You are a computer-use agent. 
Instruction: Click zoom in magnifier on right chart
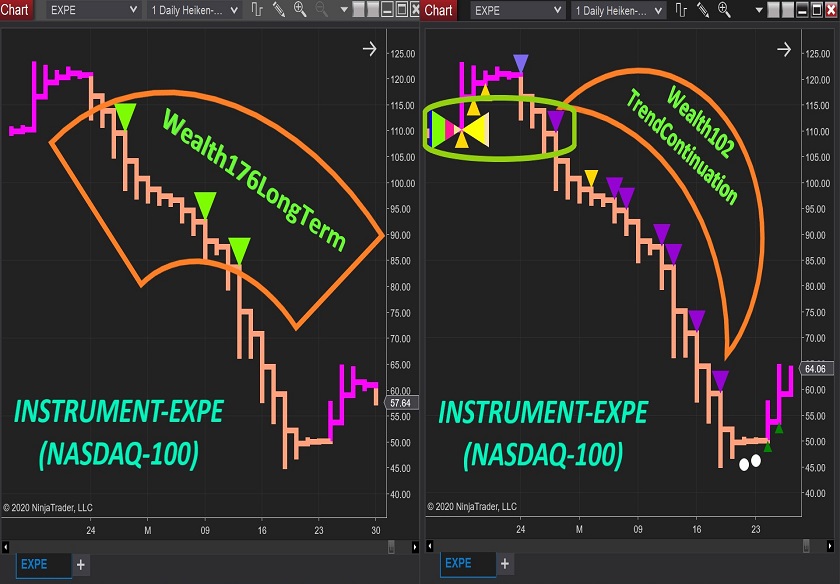pyautogui.click(x=725, y=10)
